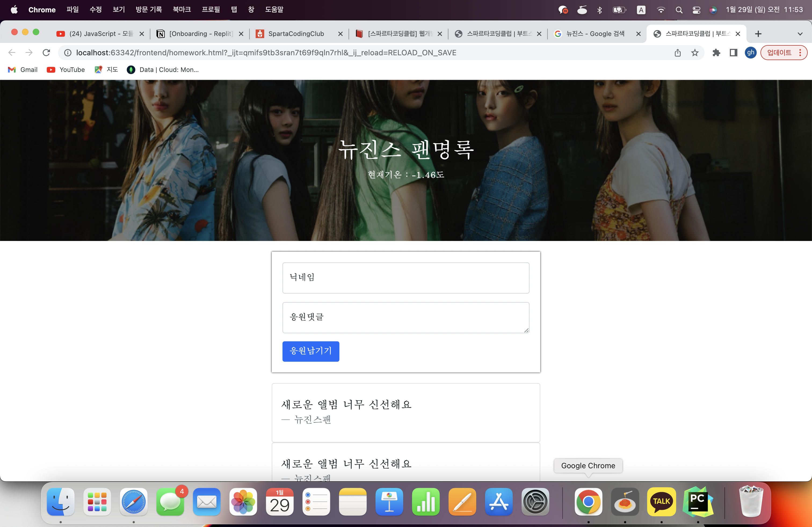Screen dimensions: 812x527
Task: Click the 업데이트 update button
Action: pos(784,53)
